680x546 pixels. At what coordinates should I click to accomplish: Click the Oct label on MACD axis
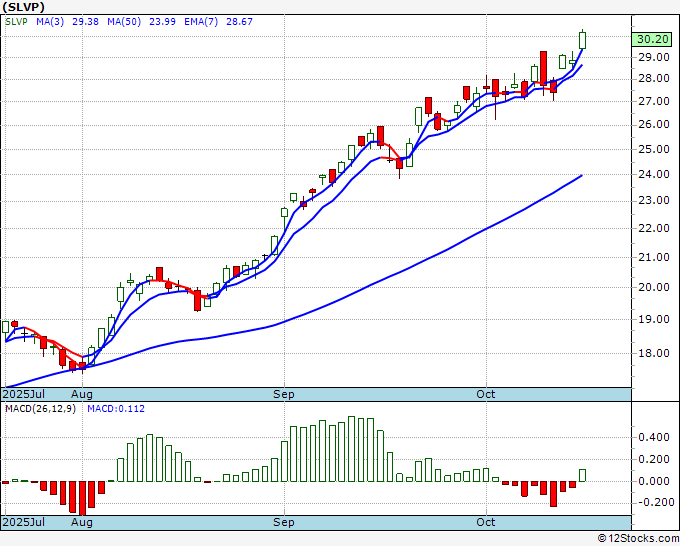click(485, 522)
